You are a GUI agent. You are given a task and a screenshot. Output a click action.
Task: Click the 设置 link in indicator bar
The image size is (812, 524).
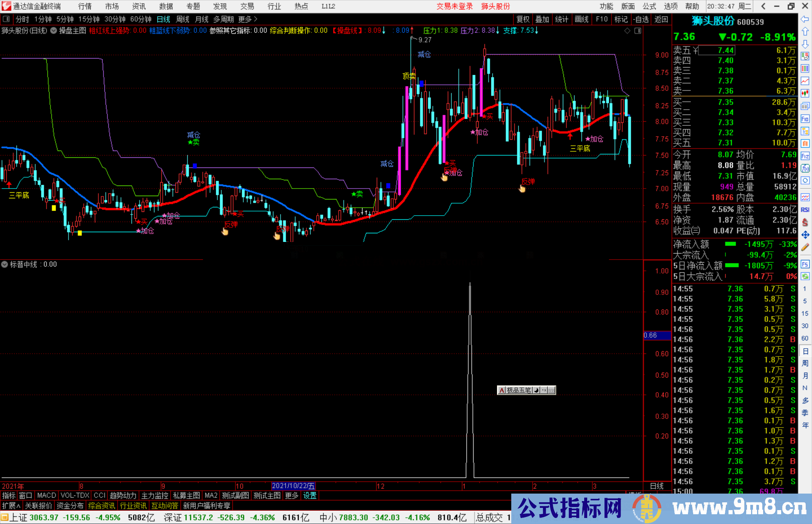click(310, 495)
